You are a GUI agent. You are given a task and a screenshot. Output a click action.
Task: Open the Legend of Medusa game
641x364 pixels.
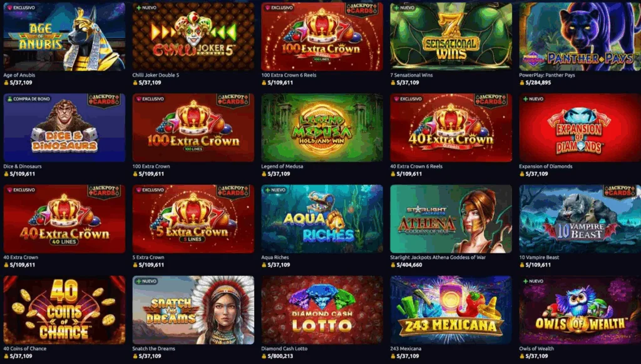click(x=322, y=128)
